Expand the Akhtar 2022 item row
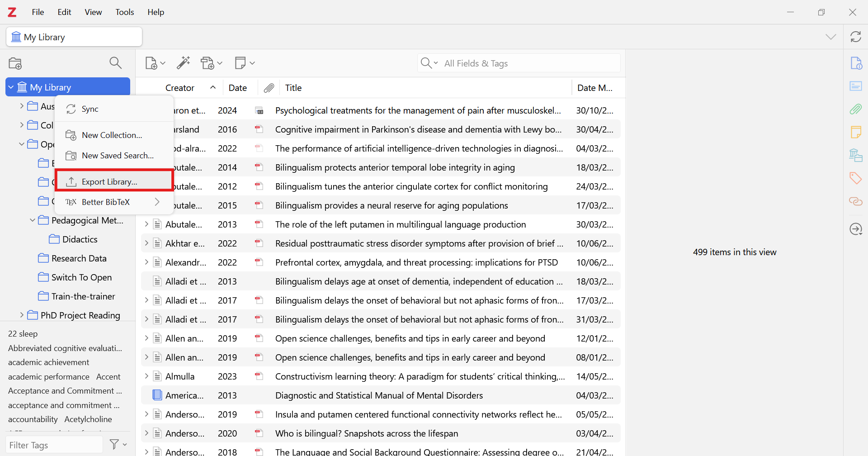This screenshot has height=456, width=868. [x=146, y=243]
